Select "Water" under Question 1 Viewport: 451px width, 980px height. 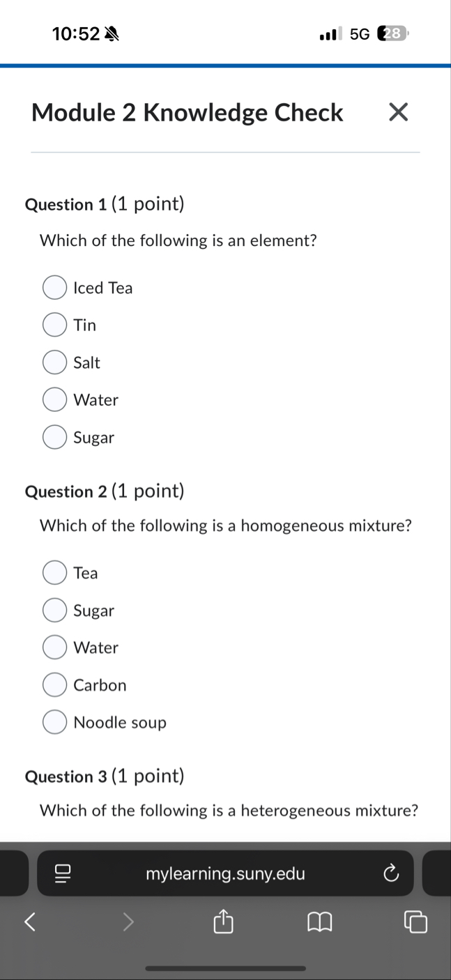point(54,399)
